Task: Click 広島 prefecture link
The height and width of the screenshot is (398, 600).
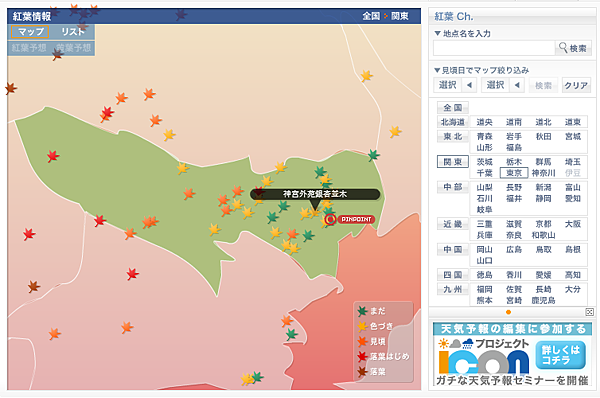Action: click(514, 250)
